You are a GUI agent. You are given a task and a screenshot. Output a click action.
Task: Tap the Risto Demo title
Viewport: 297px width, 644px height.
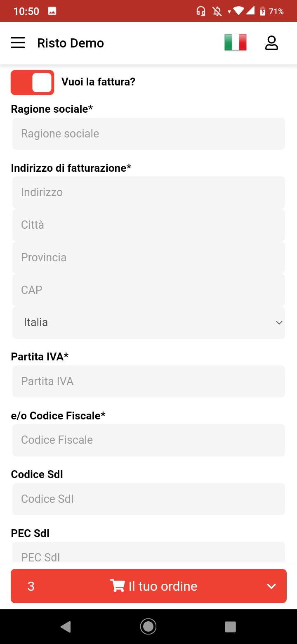coord(71,43)
